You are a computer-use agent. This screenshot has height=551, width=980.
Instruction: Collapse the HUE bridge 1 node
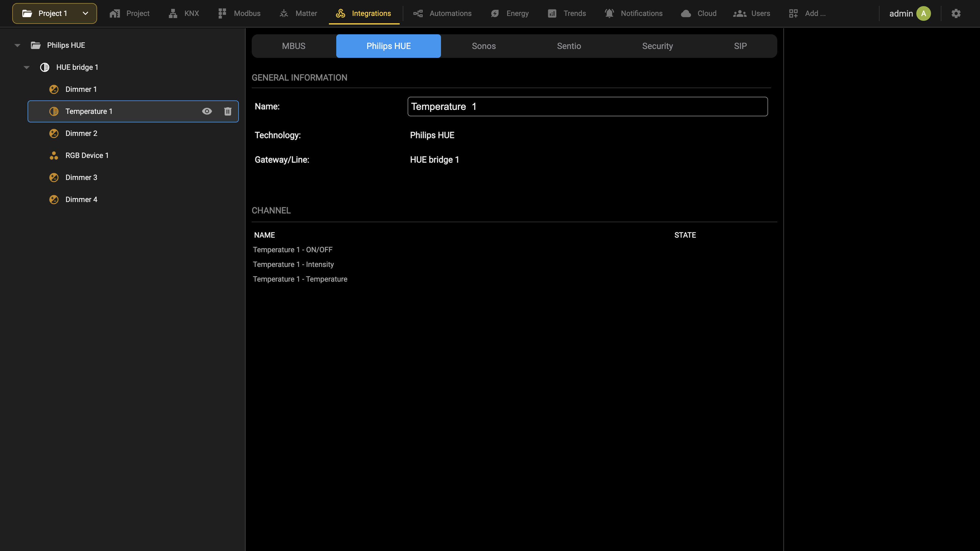[x=27, y=67]
